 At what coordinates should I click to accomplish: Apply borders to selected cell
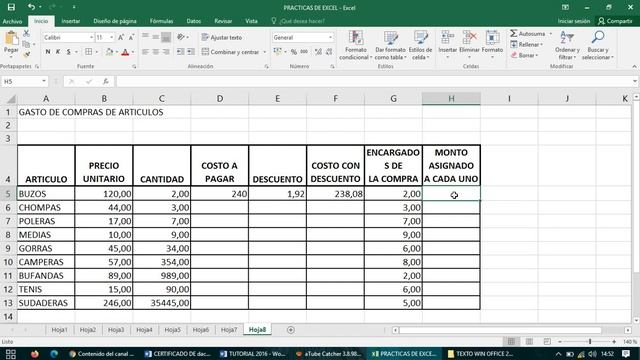coord(88,52)
